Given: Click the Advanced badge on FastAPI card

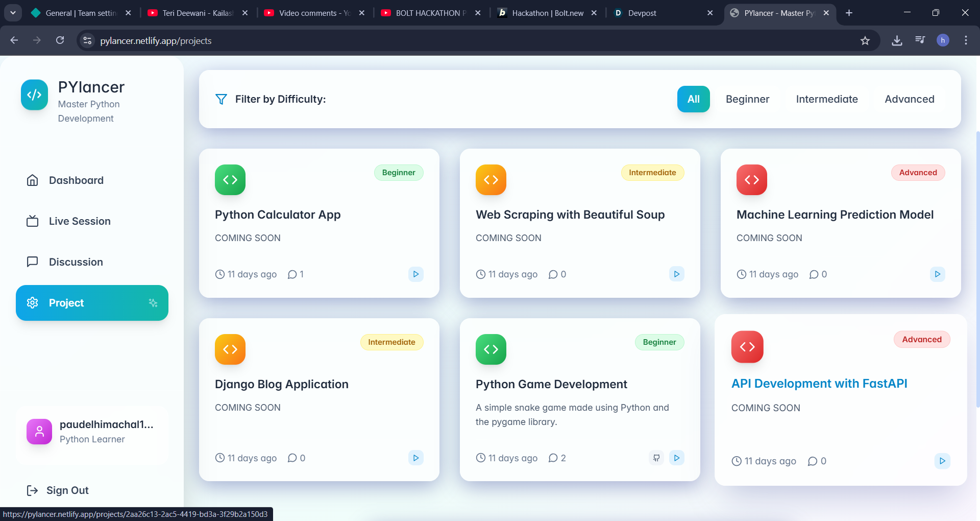Looking at the screenshot, I should pos(922,339).
